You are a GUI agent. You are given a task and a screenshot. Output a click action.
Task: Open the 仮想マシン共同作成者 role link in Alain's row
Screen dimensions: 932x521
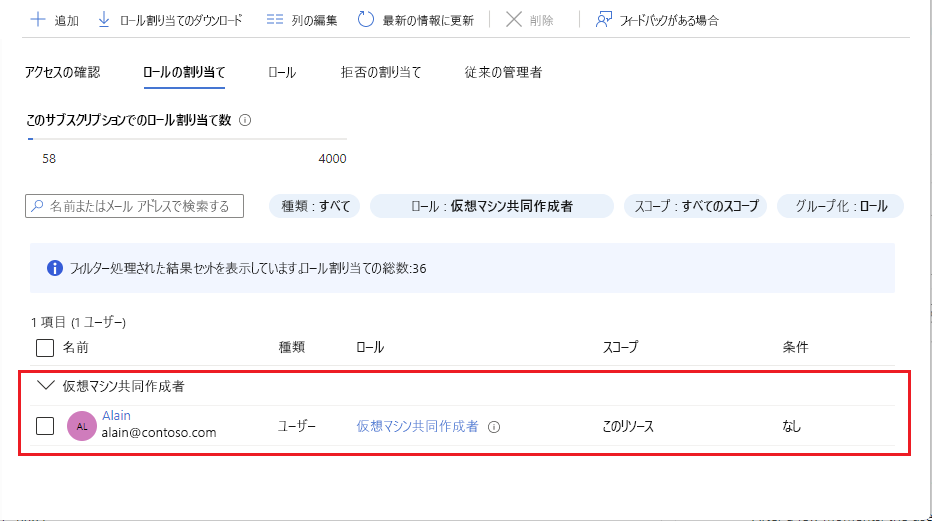(417, 426)
